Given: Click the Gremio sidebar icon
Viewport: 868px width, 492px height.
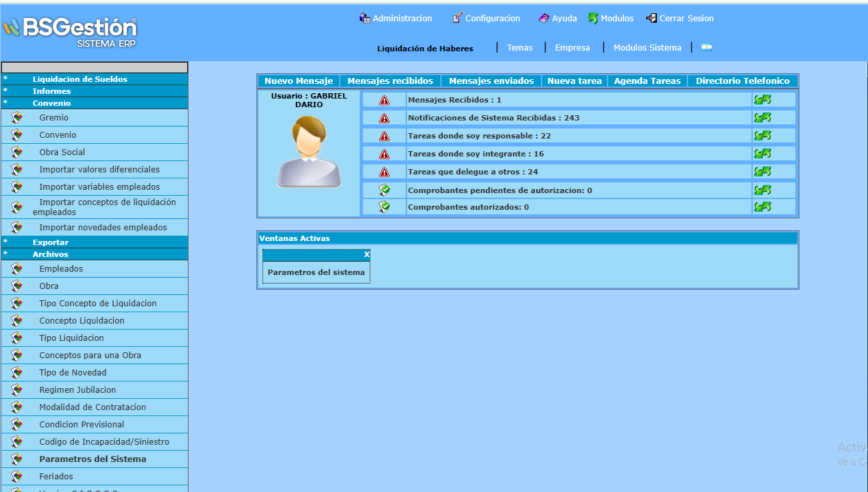Looking at the screenshot, I should click(x=17, y=117).
